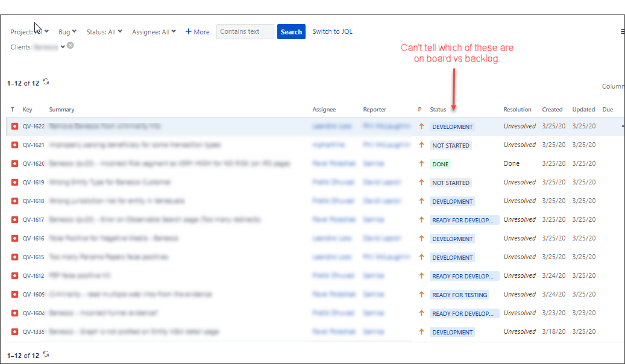Refresh results using the top refresh icon

pos(46,82)
